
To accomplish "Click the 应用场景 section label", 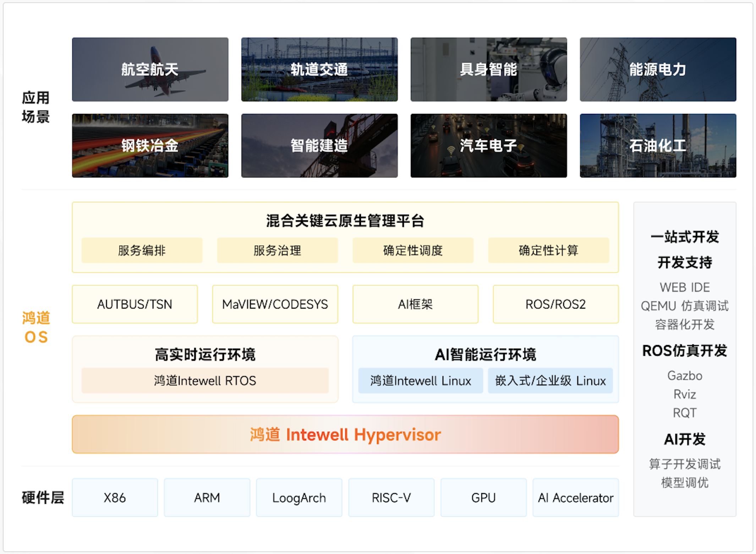I will (x=36, y=107).
